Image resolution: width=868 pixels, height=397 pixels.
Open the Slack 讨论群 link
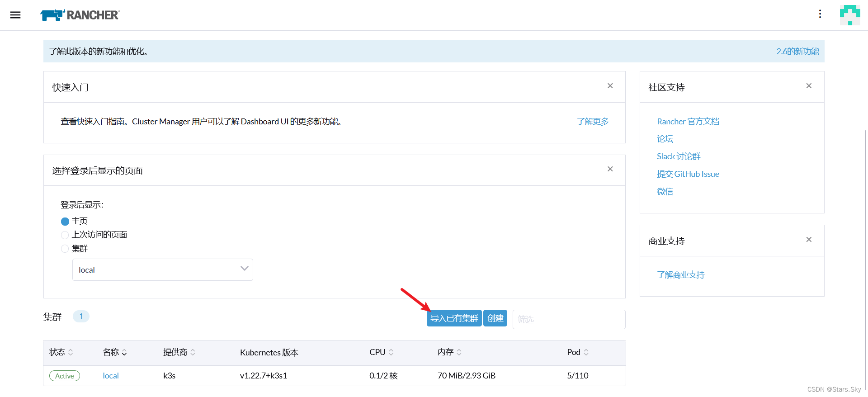(679, 156)
